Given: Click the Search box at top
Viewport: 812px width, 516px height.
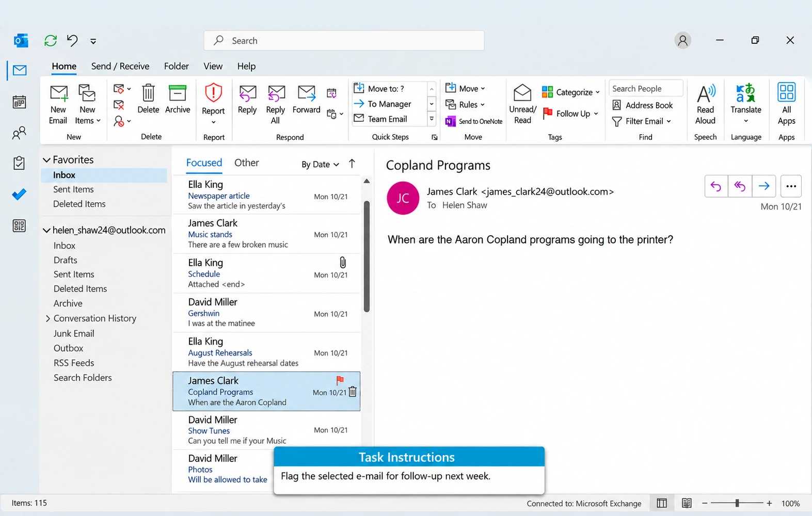Looking at the screenshot, I should coord(344,40).
